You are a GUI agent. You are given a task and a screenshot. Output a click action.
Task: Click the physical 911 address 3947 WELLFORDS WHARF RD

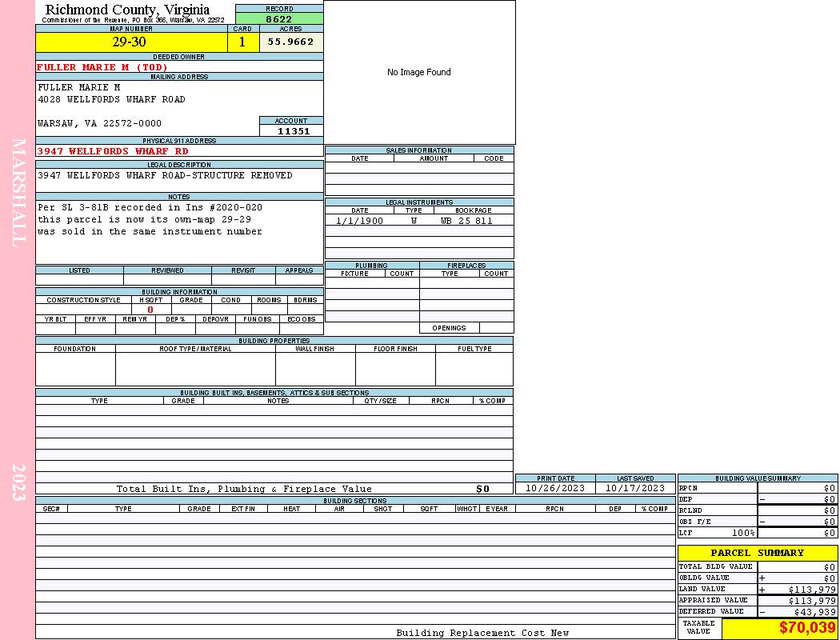point(113,151)
